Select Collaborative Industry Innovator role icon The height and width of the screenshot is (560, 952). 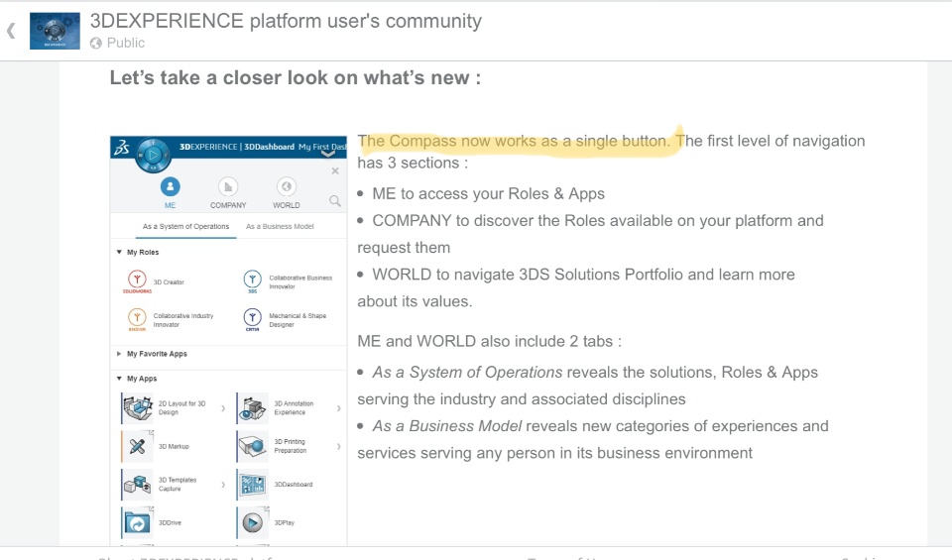pos(137,319)
